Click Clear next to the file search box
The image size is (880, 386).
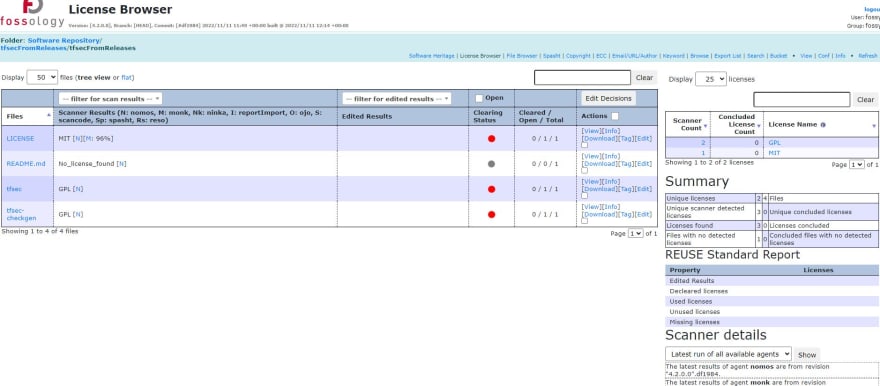[644, 78]
